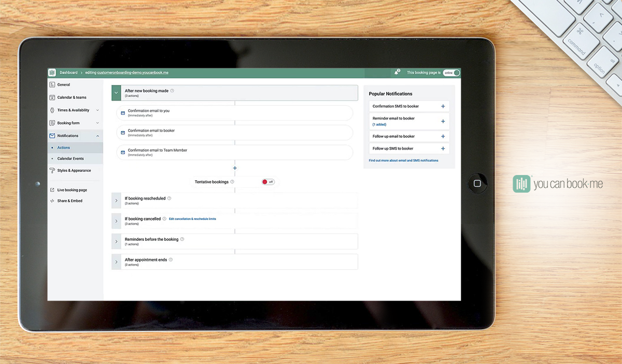Image resolution: width=622 pixels, height=364 pixels.
Task: Toggle Tentative bookings switch on
Action: (x=267, y=182)
